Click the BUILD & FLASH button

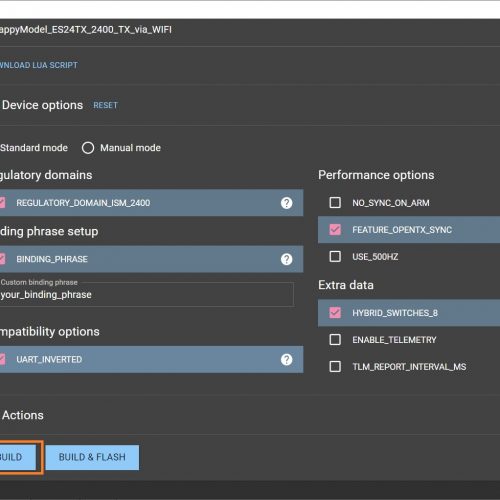pos(92,457)
